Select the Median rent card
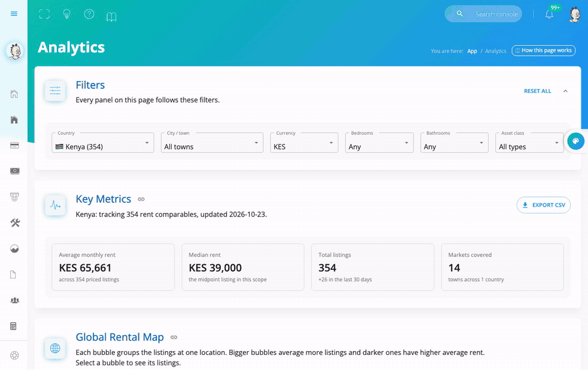Screen dimensions: 588x370 pyautogui.click(x=243, y=267)
